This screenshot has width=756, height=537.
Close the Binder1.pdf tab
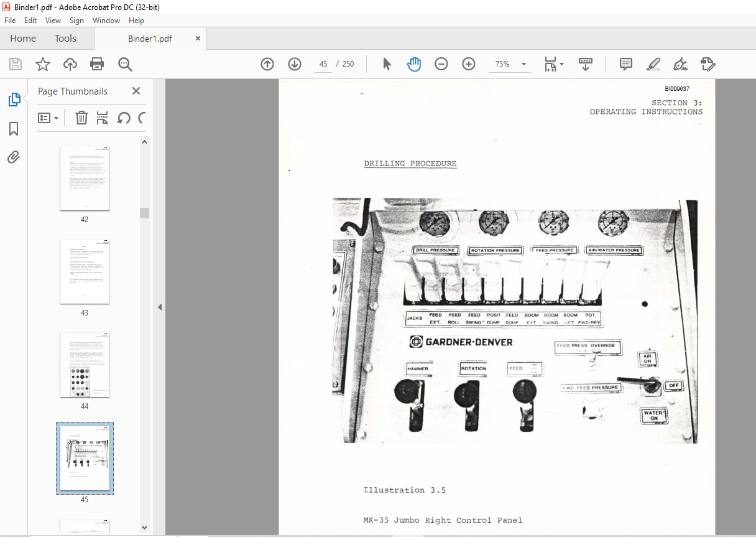point(198,39)
